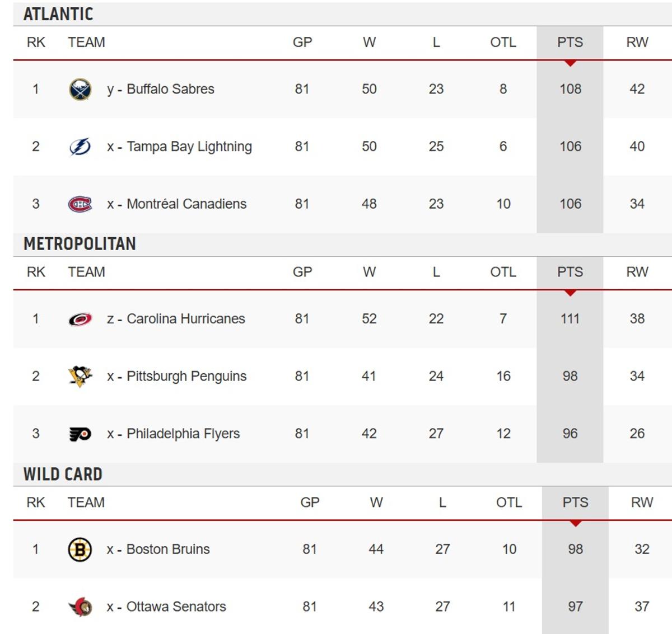Toggle sorting by the W column
The height and width of the screenshot is (634, 672).
[x=370, y=42]
